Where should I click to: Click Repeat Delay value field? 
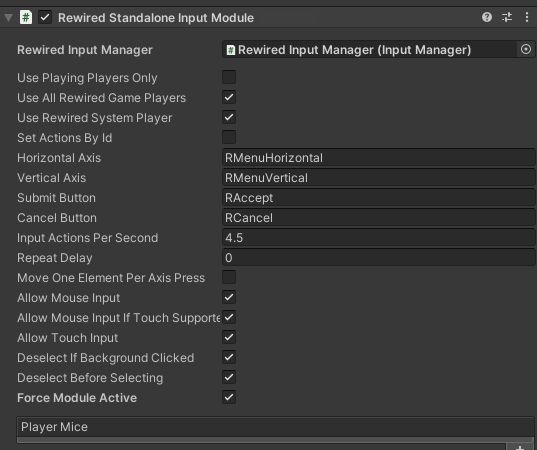coord(378,258)
